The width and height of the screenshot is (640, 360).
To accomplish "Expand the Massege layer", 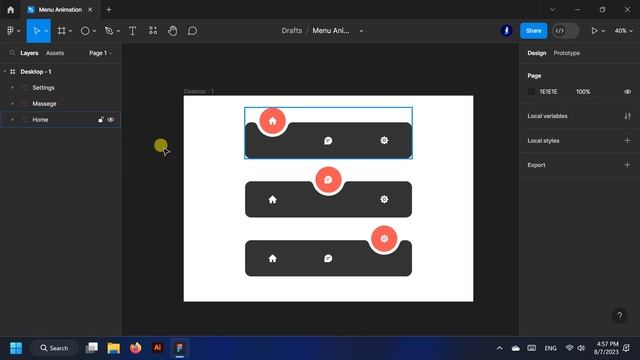I will (x=12, y=104).
